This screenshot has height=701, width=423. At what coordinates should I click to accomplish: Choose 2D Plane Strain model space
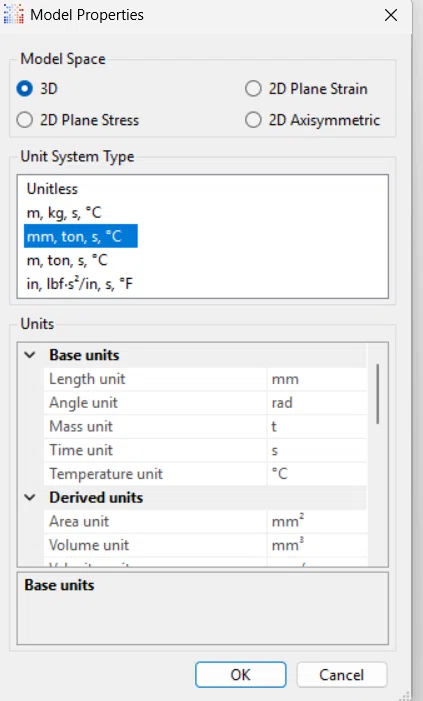pos(306,89)
